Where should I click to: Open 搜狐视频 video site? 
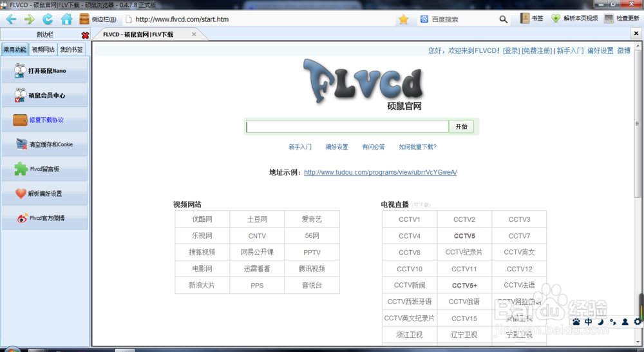click(202, 252)
